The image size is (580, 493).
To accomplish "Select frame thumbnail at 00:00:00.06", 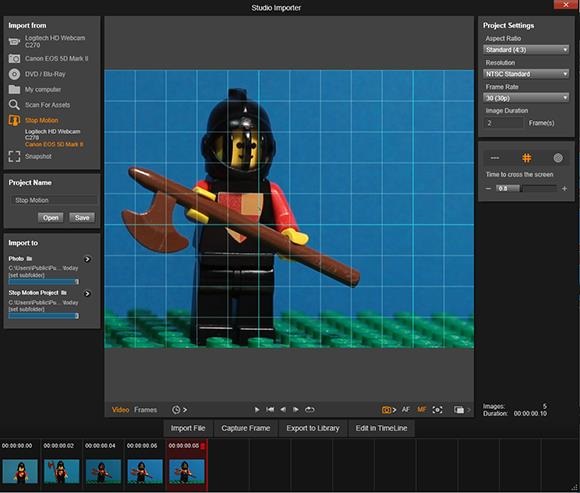I will 145,471.
